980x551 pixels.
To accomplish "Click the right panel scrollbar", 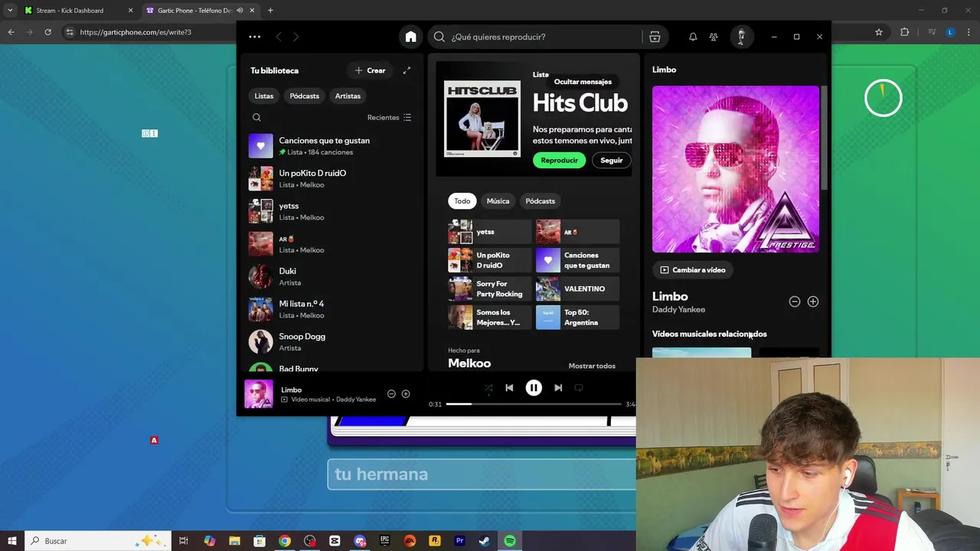I will (x=825, y=138).
